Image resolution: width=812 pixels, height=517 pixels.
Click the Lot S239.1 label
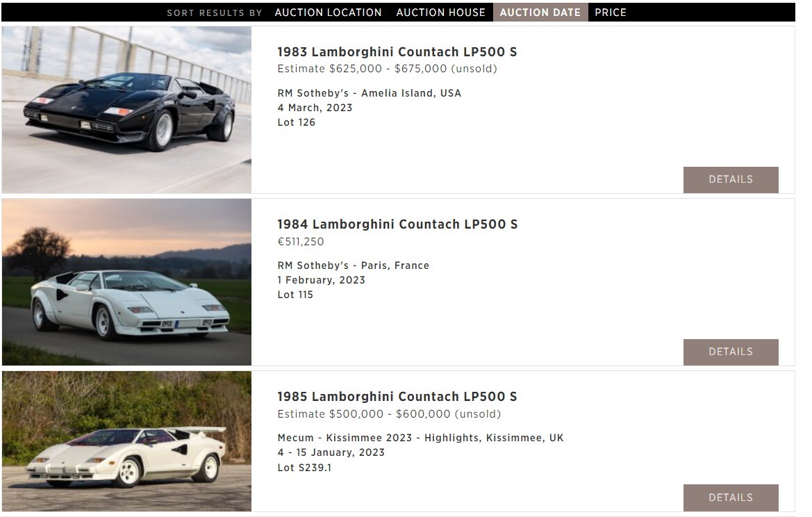pyautogui.click(x=304, y=467)
